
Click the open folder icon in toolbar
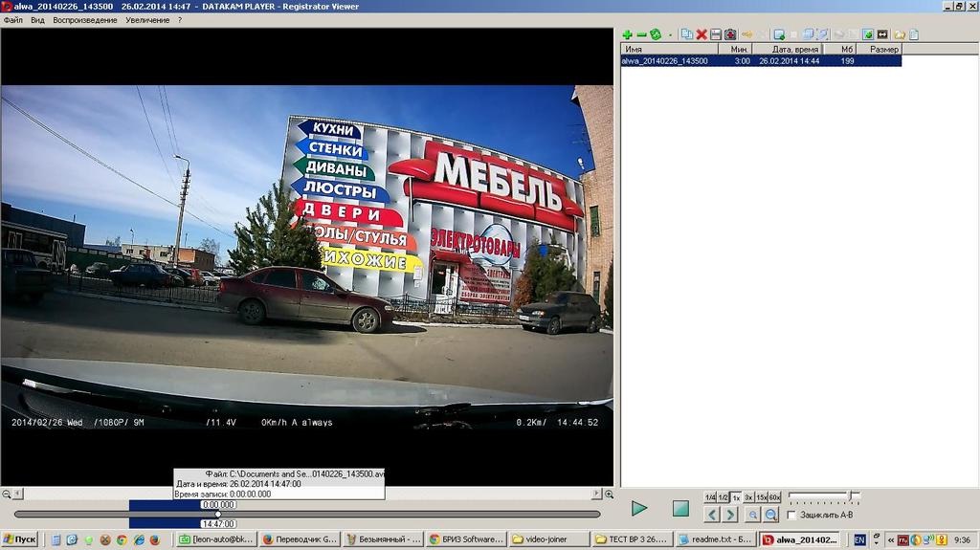tap(899, 34)
